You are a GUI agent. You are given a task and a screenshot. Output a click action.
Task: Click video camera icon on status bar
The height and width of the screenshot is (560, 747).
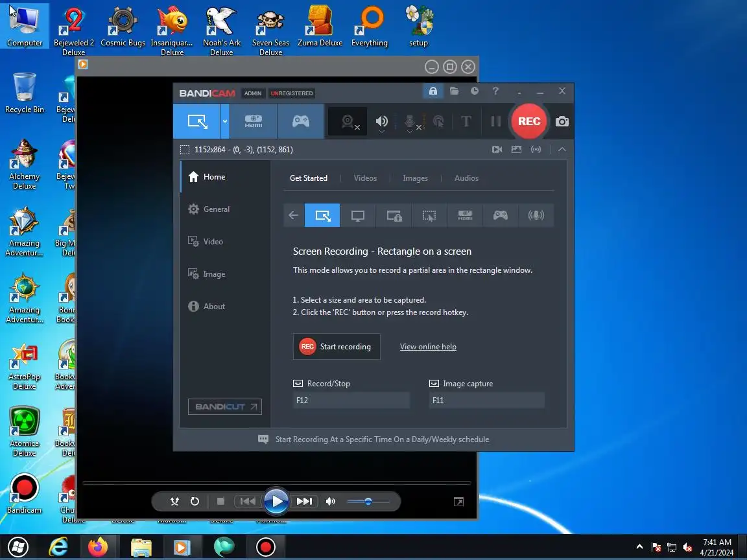point(497,150)
